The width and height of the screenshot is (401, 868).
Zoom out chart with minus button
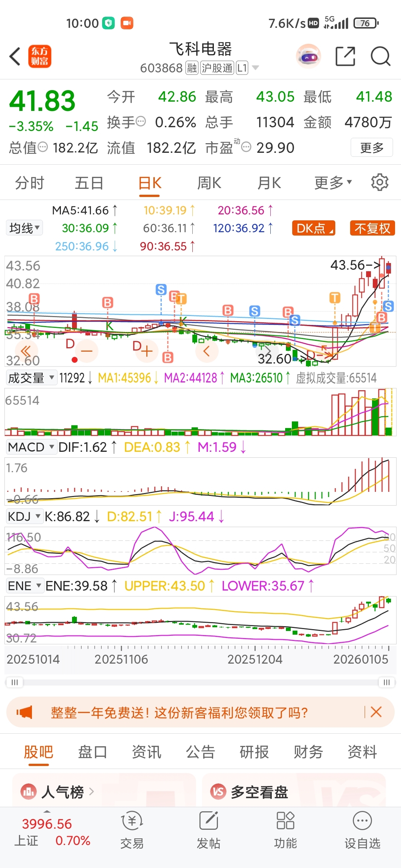pos(87,351)
